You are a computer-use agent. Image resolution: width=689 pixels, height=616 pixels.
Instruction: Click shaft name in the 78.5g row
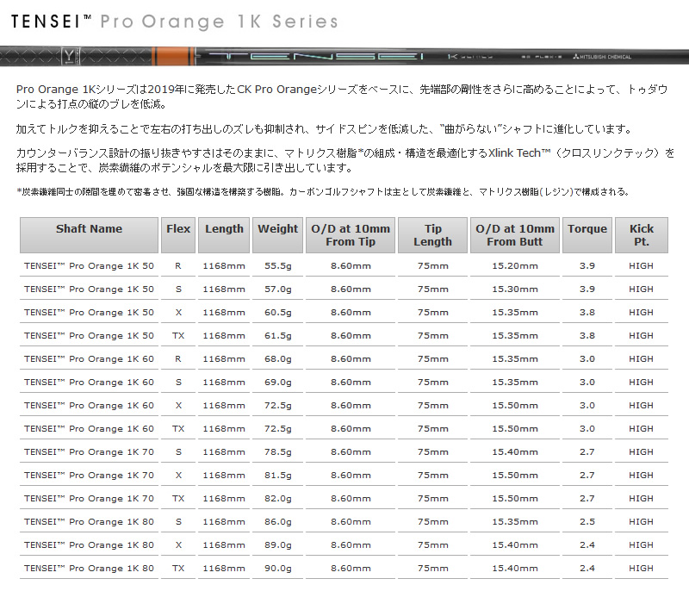[x=89, y=452]
